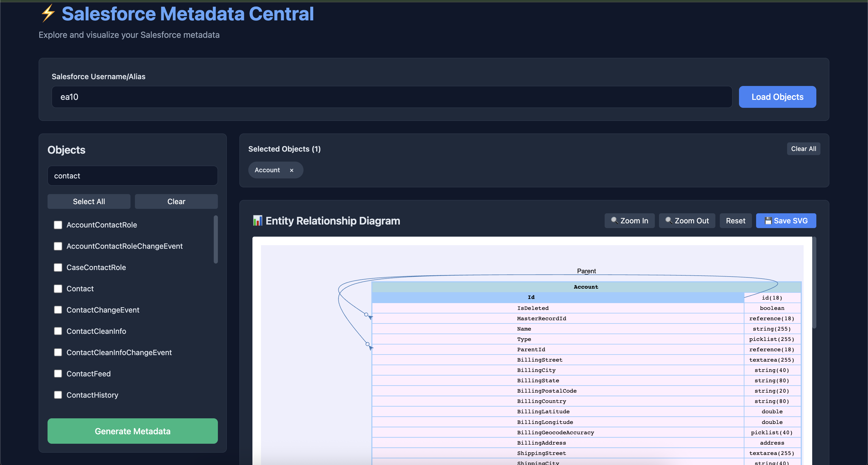Tick the ContactHistory checkbox
The height and width of the screenshot is (465, 868).
pyautogui.click(x=58, y=395)
